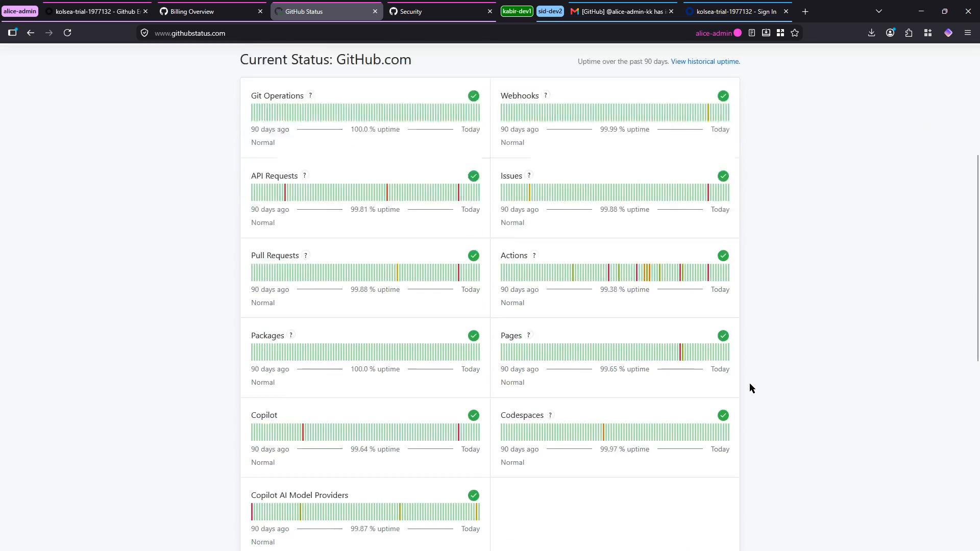Click the View historical uptime link

pos(705,61)
